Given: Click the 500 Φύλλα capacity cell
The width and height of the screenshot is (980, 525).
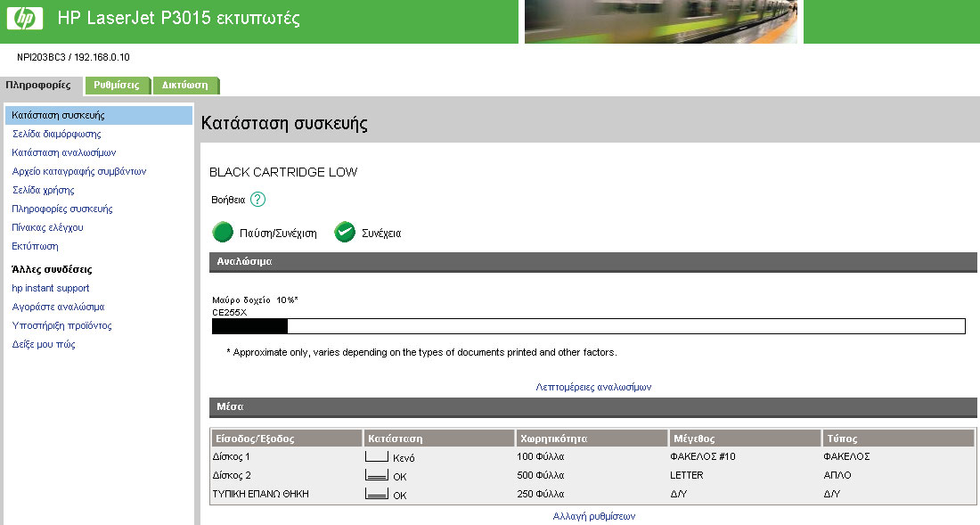Looking at the screenshot, I should (541, 475).
